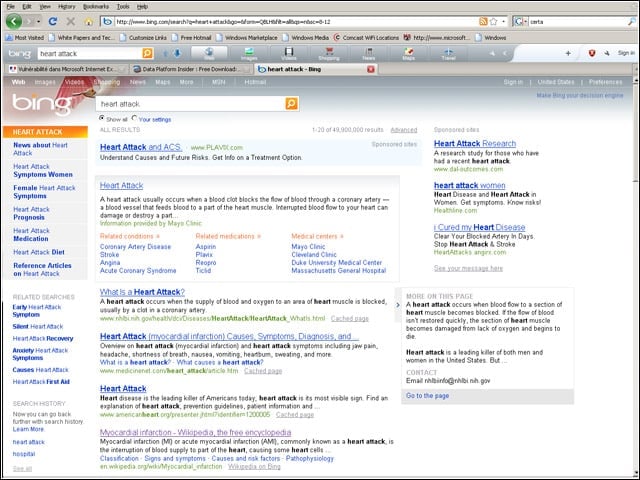Click the red shield icon in the Bing toolbar
This screenshot has width=640, height=480.
coord(591,53)
